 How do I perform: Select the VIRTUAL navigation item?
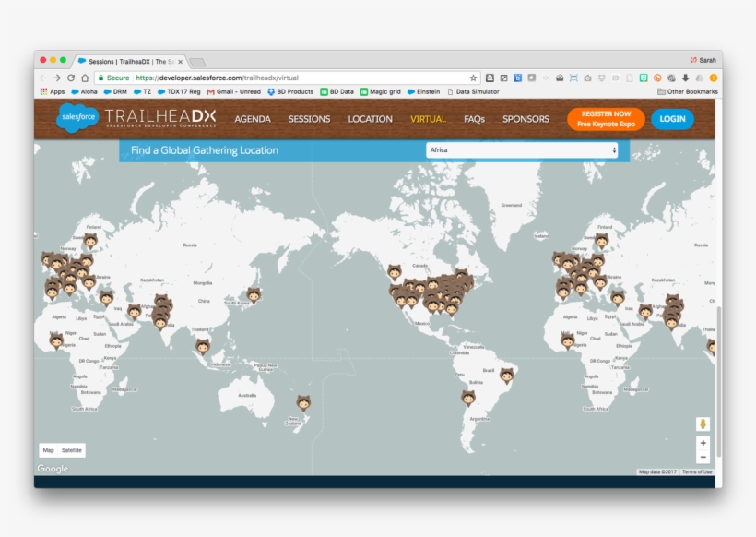point(428,119)
